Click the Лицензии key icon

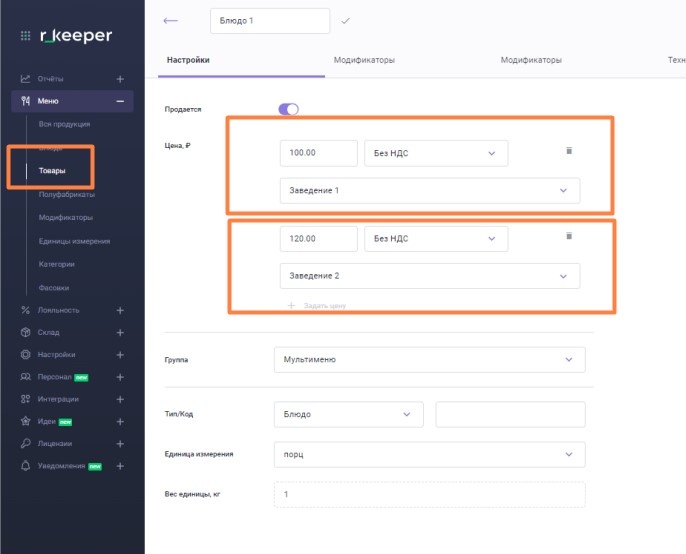coord(25,443)
